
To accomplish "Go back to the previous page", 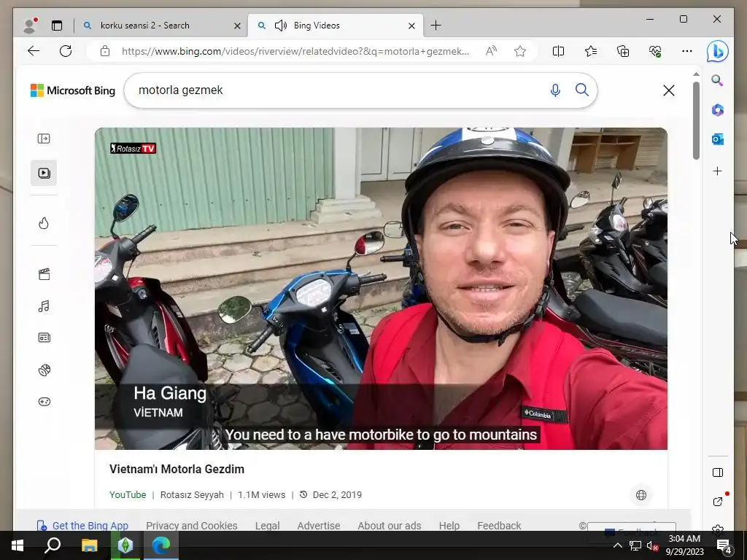I will (x=34, y=51).
